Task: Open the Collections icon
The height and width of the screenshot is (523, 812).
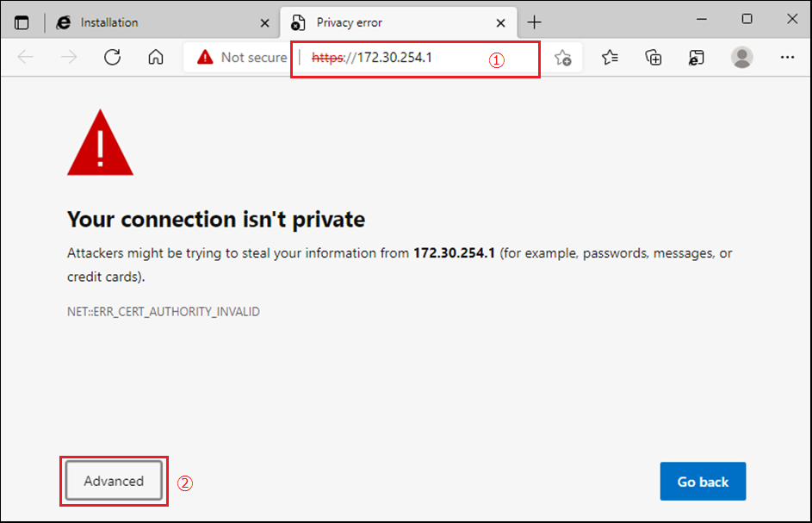Action: (x=654, y=57)
